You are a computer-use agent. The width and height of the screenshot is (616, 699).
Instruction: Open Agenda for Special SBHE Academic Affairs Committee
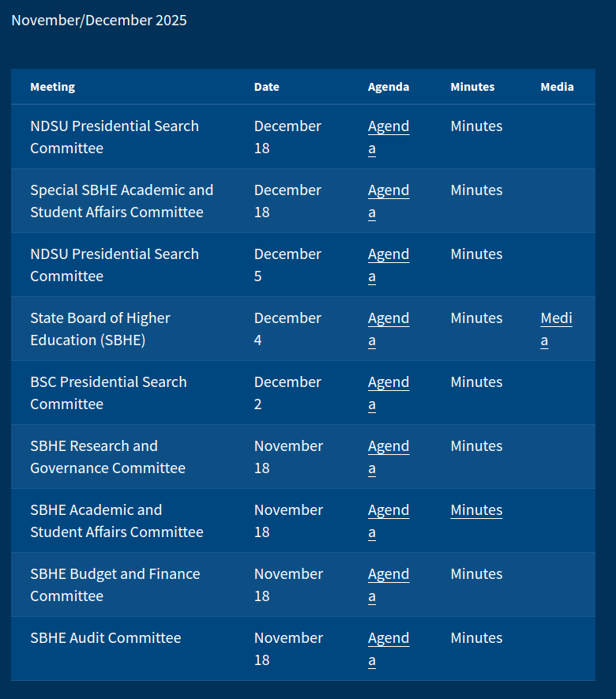click(388, 191)
